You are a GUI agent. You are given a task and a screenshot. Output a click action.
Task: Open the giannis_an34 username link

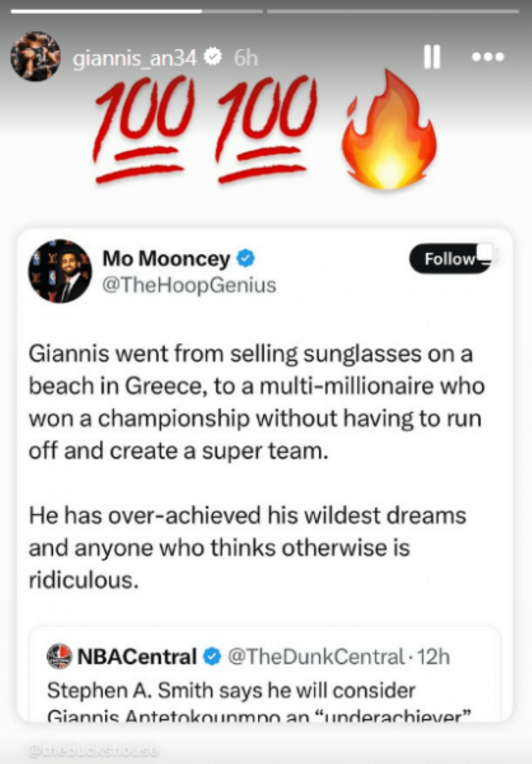pyautogui.click(x=135, y=58)
